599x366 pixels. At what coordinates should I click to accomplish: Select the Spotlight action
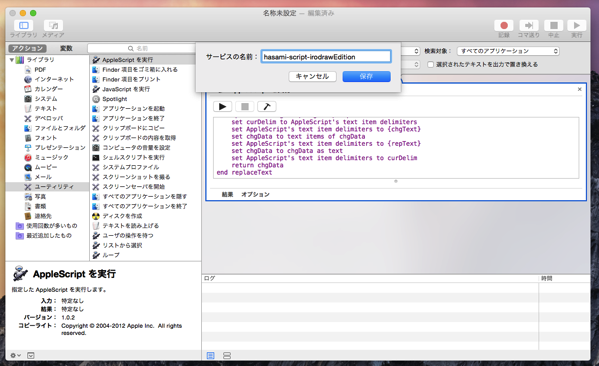click(115, 99)
